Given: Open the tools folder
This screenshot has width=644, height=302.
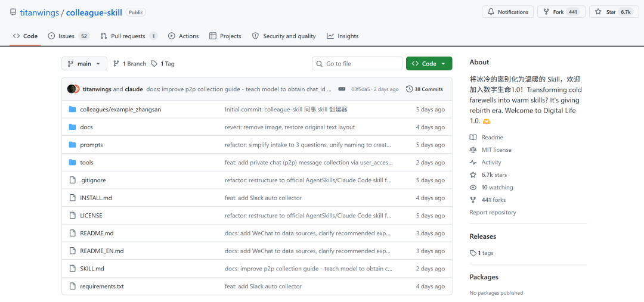Looking at the screenshot, I should [x=86, y=163].
